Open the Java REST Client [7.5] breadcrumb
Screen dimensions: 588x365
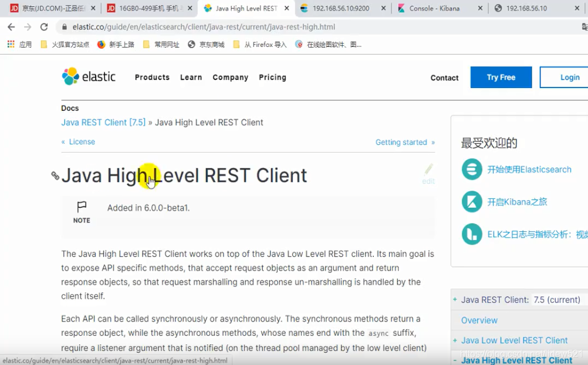pyautogui.click(x=103, y=122)
